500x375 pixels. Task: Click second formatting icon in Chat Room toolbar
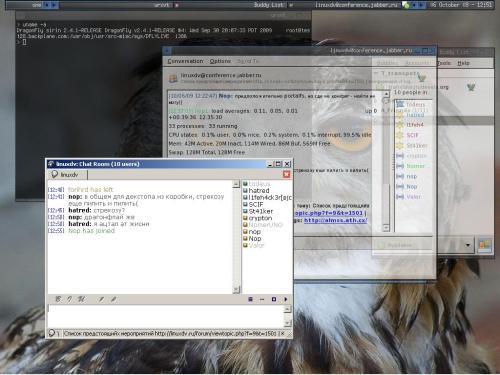click(x=69, y=299)
